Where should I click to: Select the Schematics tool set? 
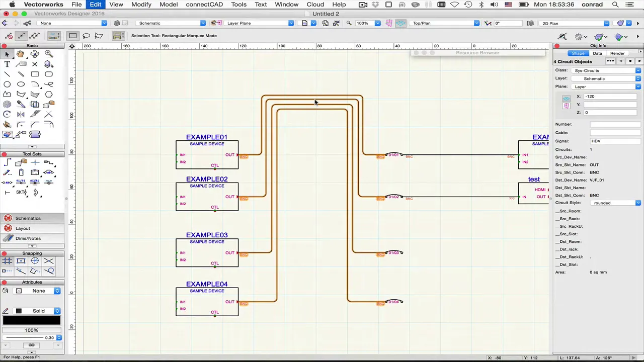point(32,218)
